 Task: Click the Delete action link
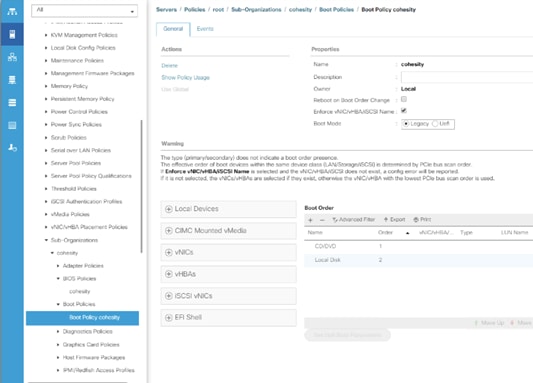169,66
